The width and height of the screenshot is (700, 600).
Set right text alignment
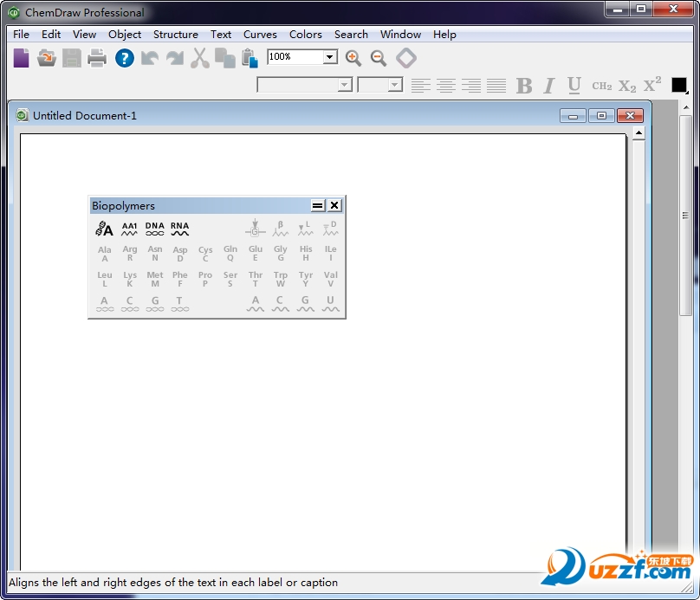click(471, 86)
